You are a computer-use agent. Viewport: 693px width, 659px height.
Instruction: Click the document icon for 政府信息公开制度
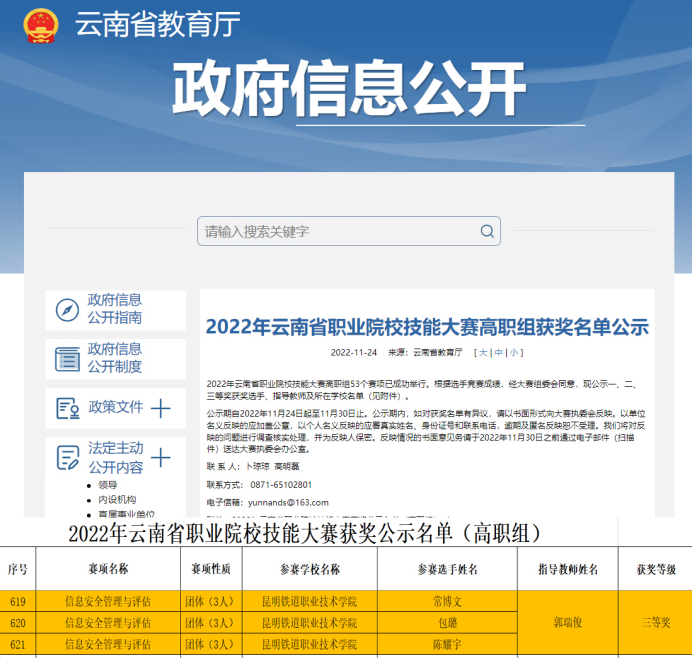67,358
